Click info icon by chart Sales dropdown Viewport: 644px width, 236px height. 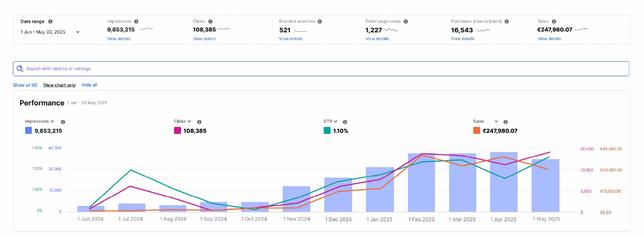point(506,122)
